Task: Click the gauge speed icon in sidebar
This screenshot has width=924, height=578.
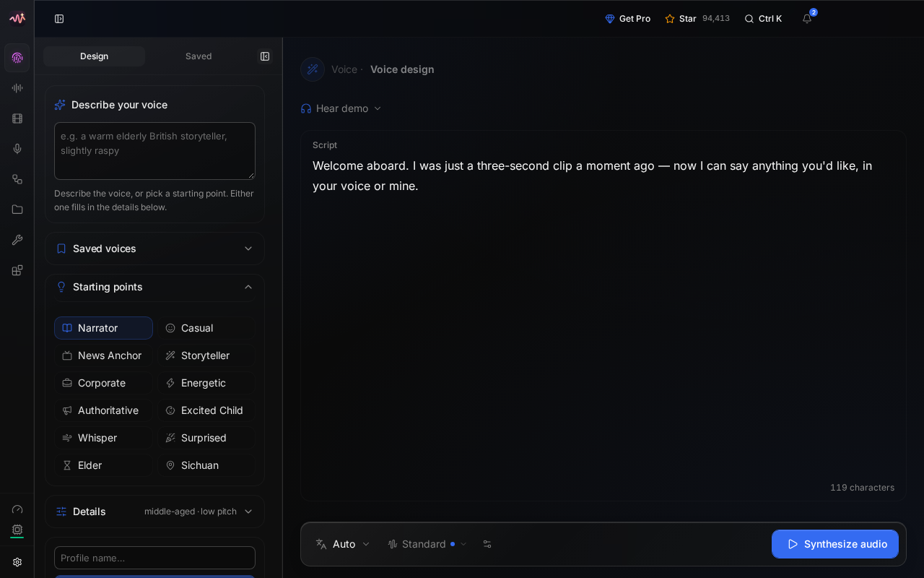Action: tap(17, 509)
